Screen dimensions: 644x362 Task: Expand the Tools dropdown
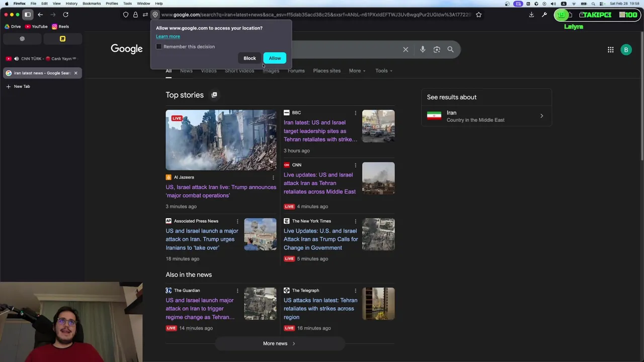(384, 71)
